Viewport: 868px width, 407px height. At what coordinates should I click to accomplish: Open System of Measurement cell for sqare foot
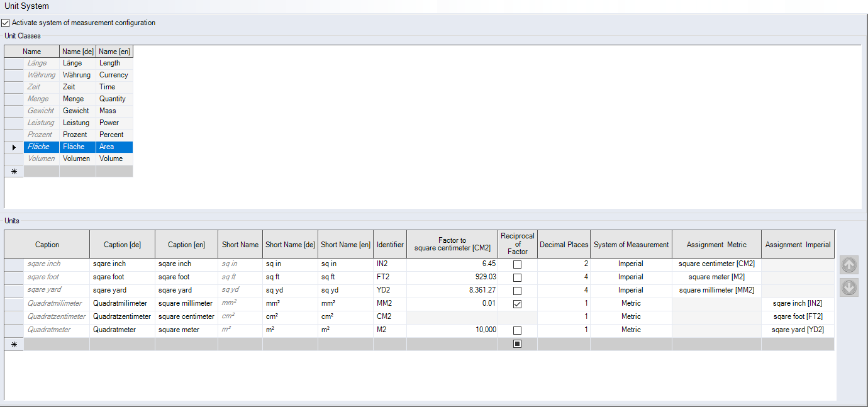point(630,277)
